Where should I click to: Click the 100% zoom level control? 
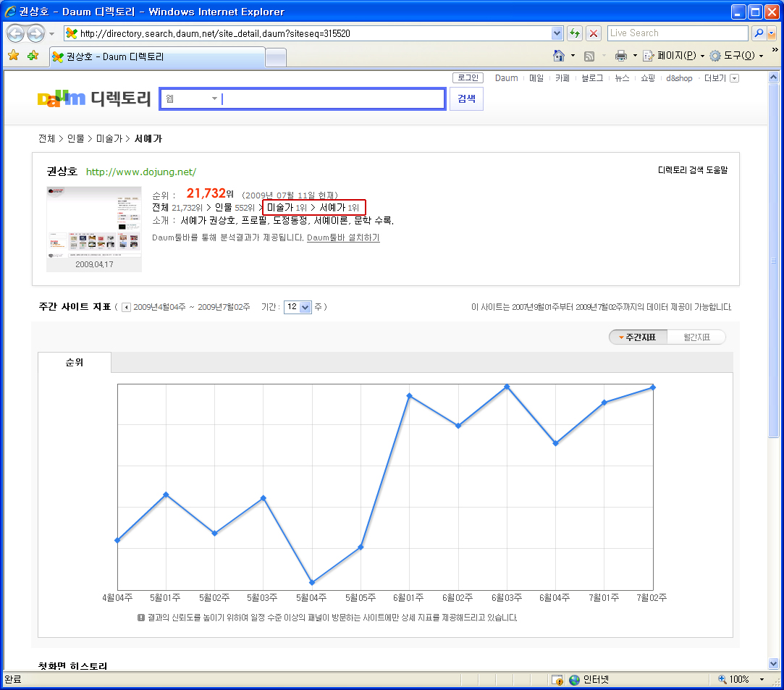tap(734, 679)
